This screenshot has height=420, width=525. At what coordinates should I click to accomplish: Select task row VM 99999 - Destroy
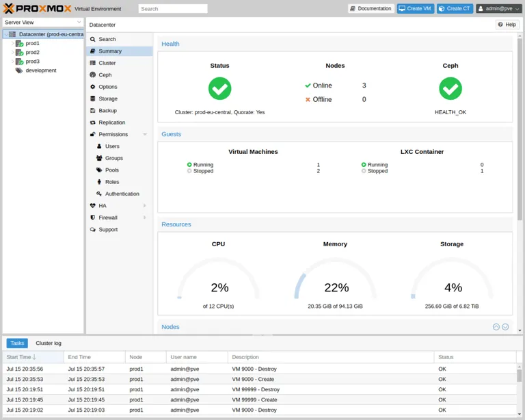[259, 389]
